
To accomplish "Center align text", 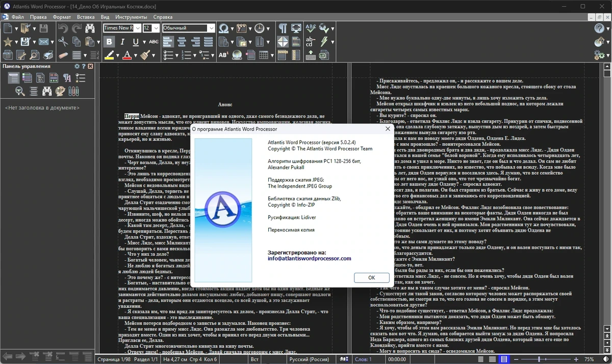I will 182,42.
